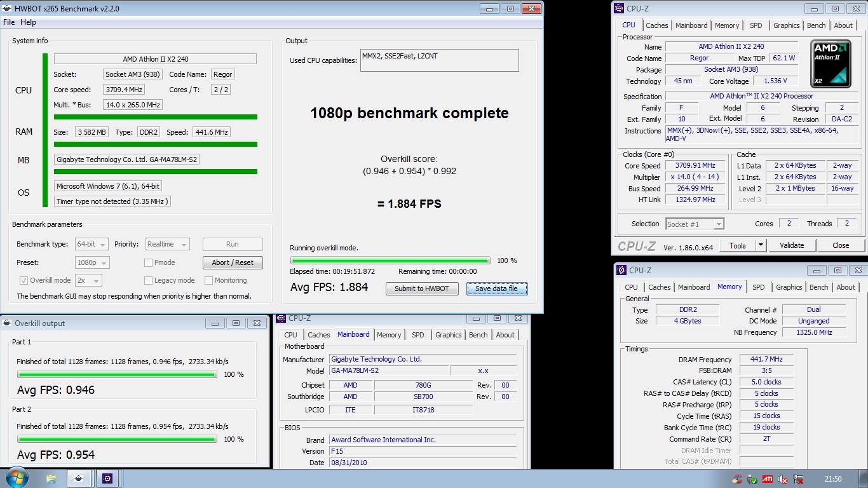Open CPU tab in CPU-Z Motherboard window
The height and width of the screenshot is (488, 868).
290,335
